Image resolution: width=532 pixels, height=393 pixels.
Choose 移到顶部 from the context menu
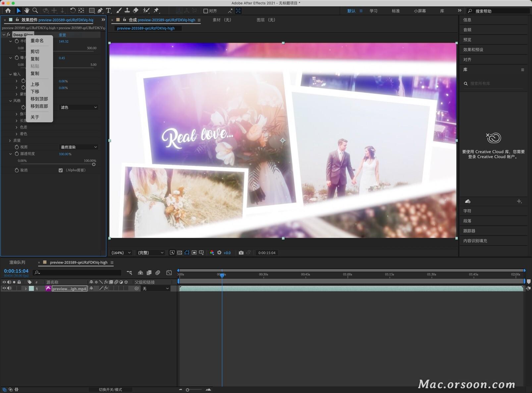tap(39, 99)
